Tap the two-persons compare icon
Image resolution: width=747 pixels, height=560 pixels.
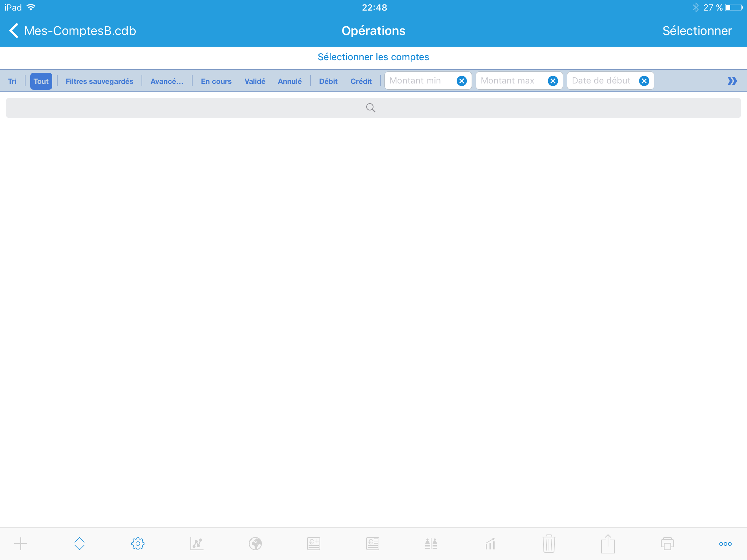[431, 544]
